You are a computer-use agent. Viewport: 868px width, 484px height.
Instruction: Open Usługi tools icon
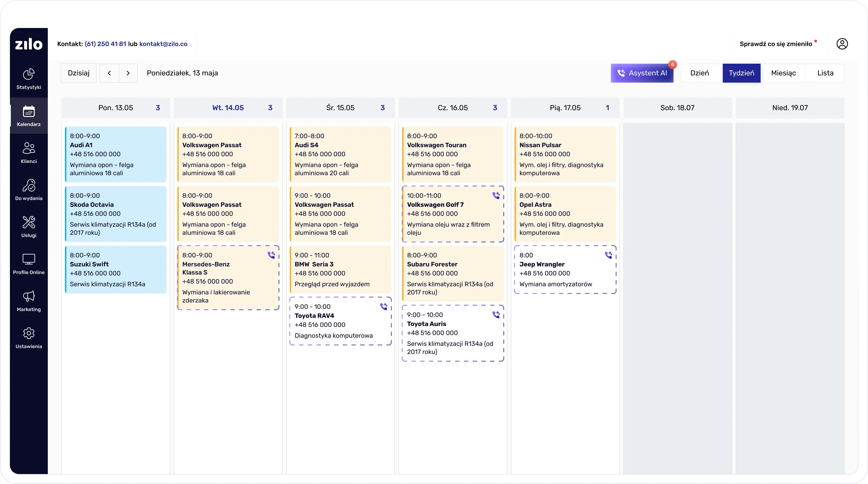tap(29, 223)
